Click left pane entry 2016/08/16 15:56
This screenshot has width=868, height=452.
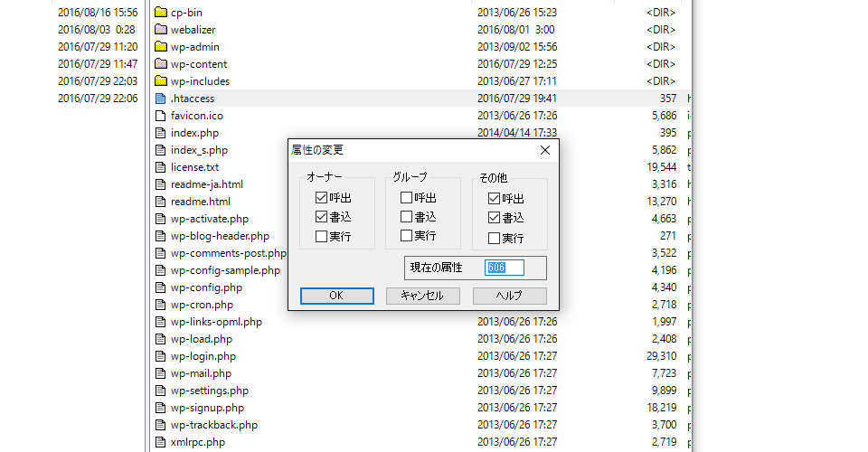98,12
